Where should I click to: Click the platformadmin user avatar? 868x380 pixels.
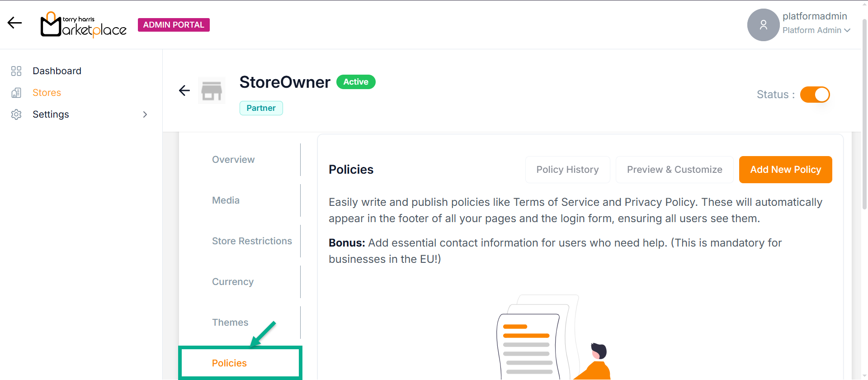pyautogui.click(x=763, y=25)
